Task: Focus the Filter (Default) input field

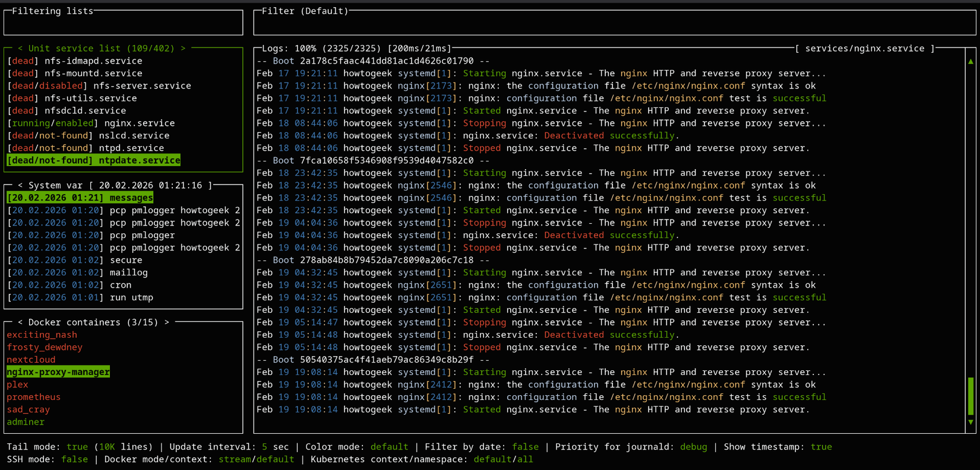Action: click(614, 24)
